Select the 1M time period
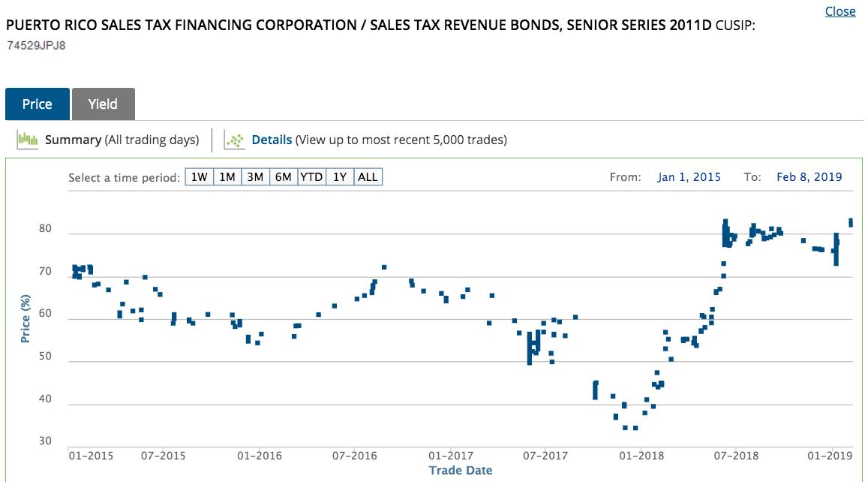The height and width of the screenshot is (482, 868). click(x=227, y=177)
